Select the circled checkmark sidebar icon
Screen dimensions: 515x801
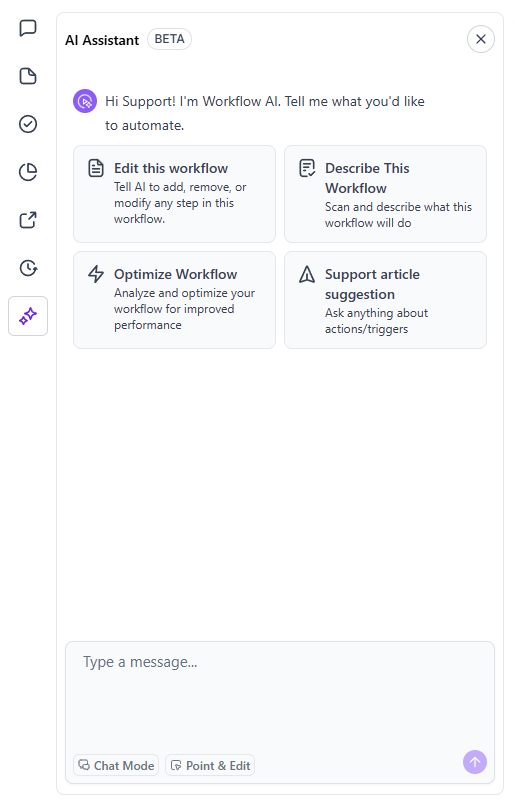[28, 124]
